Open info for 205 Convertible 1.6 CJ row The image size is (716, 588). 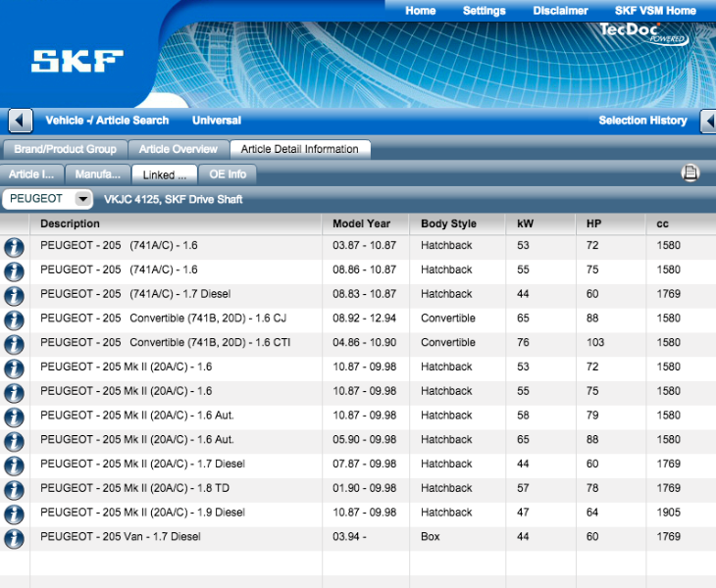point(14,320)
